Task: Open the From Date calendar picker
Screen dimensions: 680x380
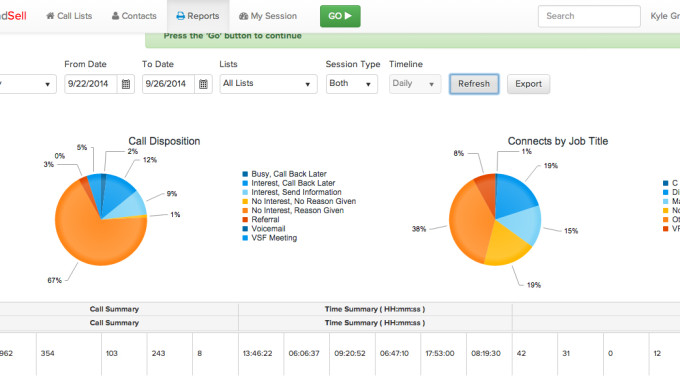Action: 126,84
